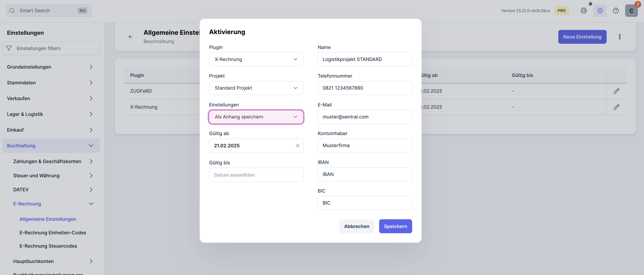The width and height of the screenshot is (644, 275).
Task: Click the Abbrechen button
Action: coord(357,226)
